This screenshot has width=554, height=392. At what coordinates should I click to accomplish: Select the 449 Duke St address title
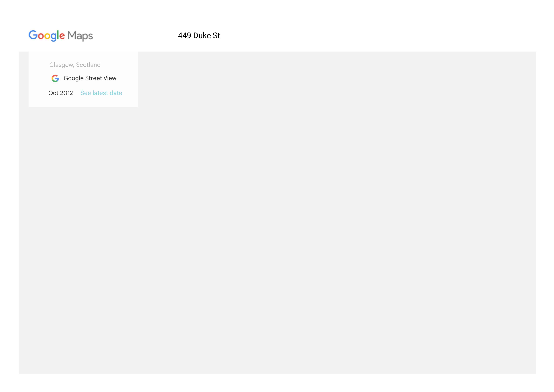click(x=199, y=35)
